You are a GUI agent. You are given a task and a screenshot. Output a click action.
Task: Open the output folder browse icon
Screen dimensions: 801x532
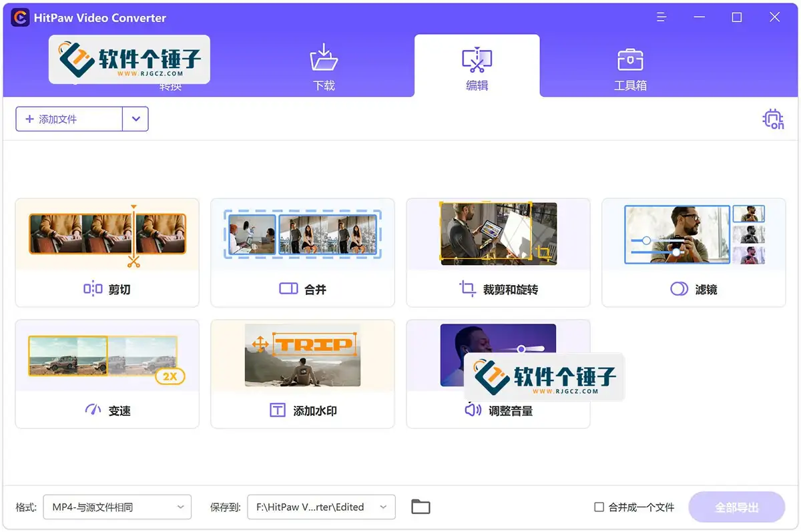point(420,507)
